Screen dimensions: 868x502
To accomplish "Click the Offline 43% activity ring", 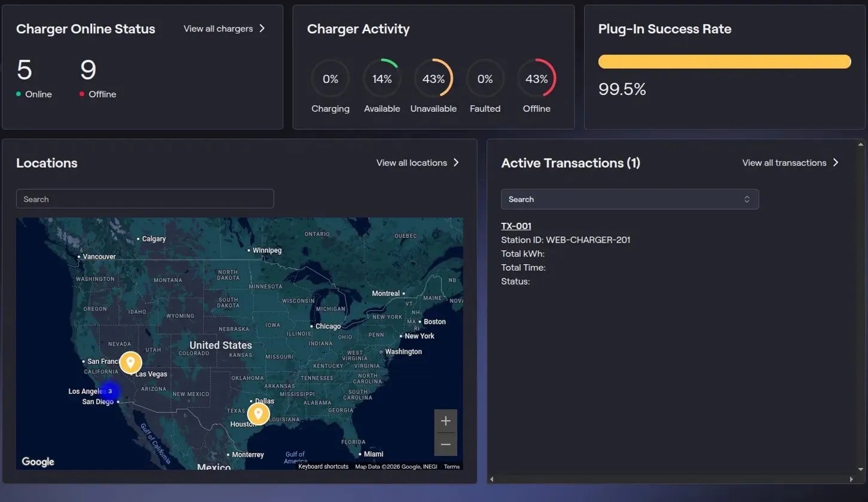I will [536, 79].
